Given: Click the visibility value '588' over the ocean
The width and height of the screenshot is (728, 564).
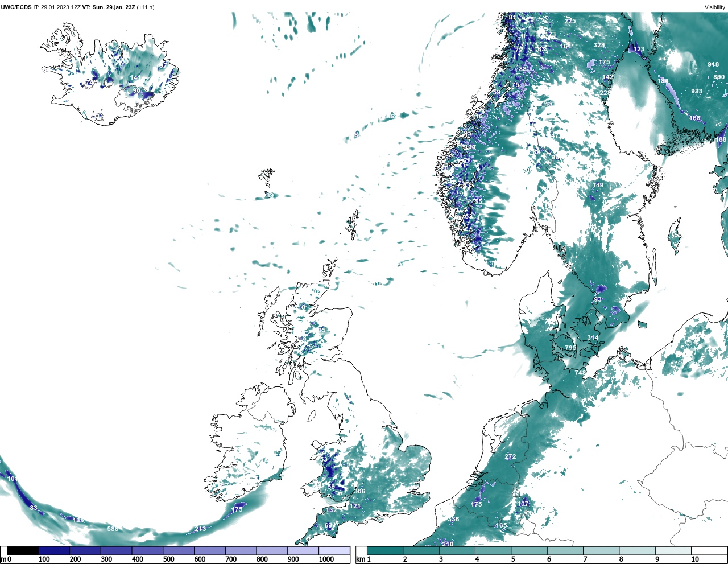Looking at the screenshot, I should (x=113, y=529).
